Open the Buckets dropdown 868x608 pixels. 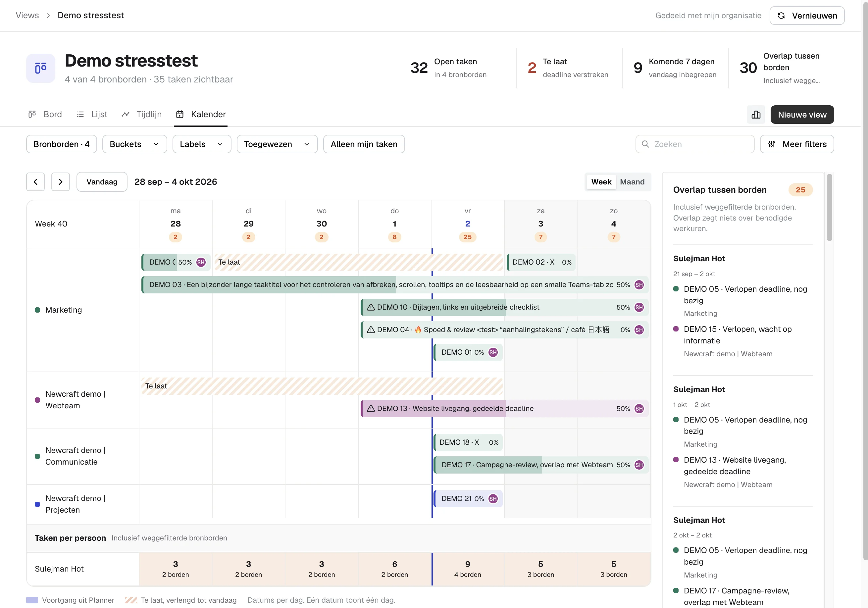134,144
